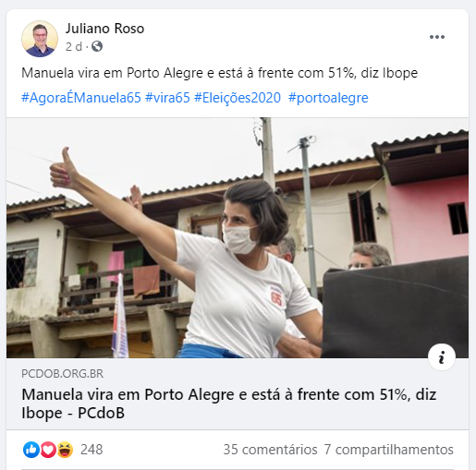The width and height of the screenshot is (476, 470).
Task: Open the three-dots post options menu
Action: [437, 37]
